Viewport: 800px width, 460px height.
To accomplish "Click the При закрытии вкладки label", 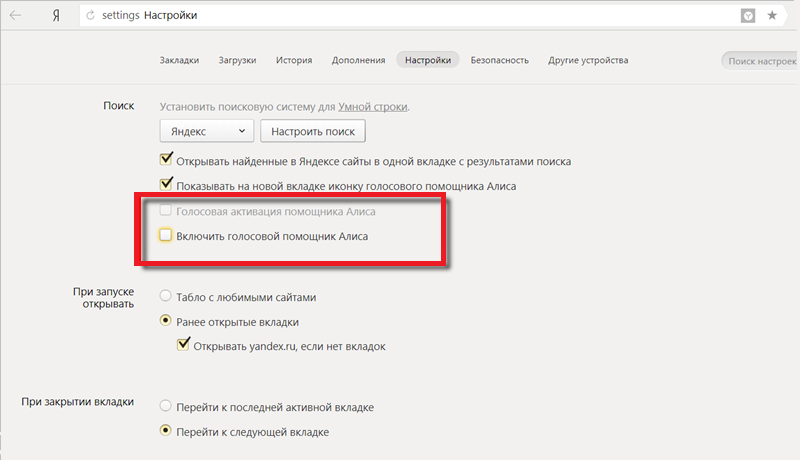I will tap(78, 402).
